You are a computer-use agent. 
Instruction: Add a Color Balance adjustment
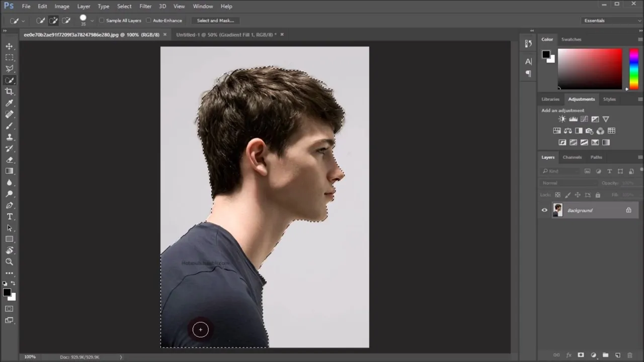pos(568,131)
